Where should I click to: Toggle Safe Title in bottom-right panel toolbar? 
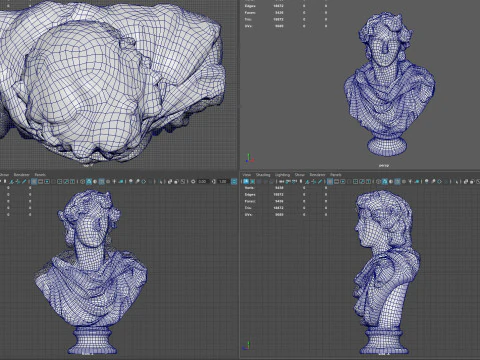click(x=368, y=182)
